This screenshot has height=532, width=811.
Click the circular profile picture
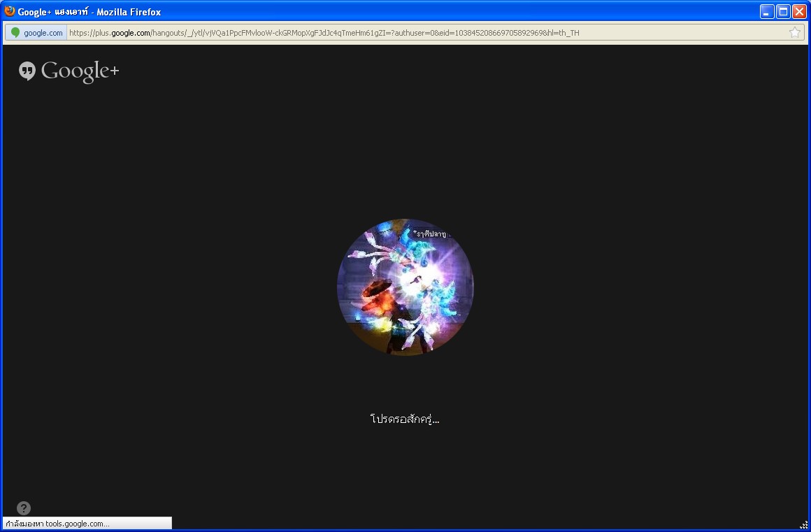click(x=405, y=287)
